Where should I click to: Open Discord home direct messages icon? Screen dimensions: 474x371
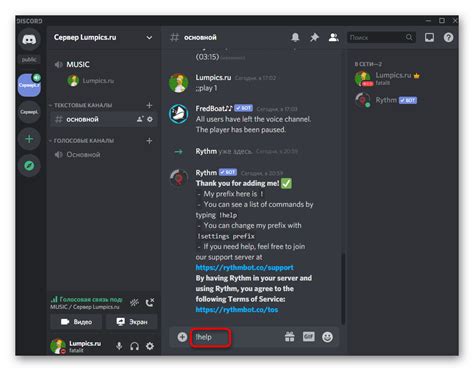pyautogui.click(x=29, y=40)
